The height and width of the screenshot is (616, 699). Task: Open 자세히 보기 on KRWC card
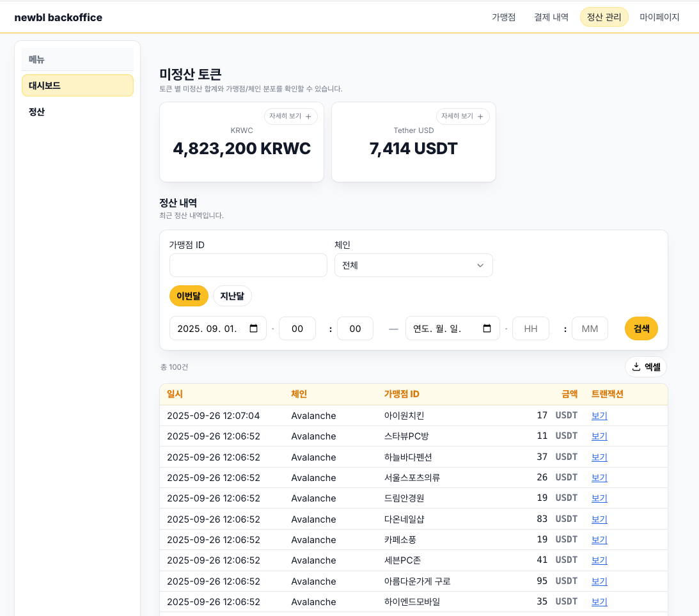click(x=290, y=116)
